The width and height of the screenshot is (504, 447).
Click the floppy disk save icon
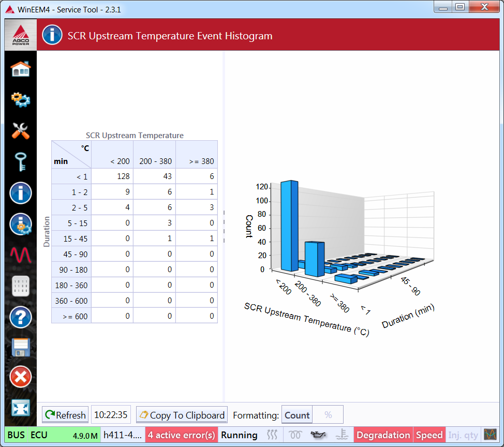[x=21, y=347]
